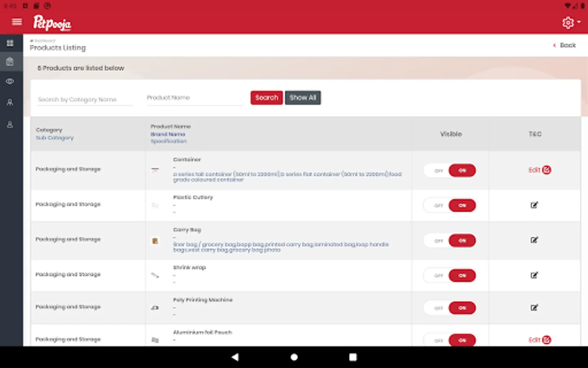Toggle visibility of Aluminium foil Pouch

(x=450, y=340)
